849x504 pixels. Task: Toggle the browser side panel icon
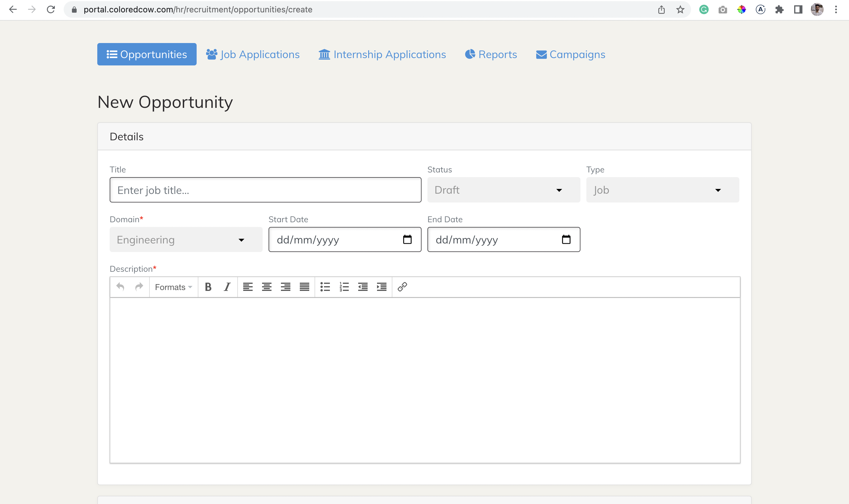pyautogui.click(x=798, y=9)
